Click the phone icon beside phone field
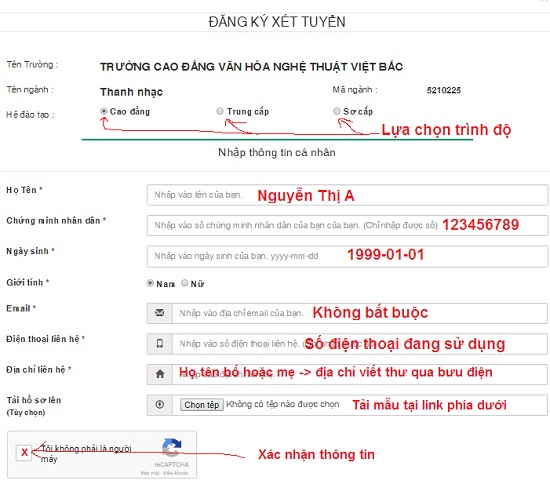 (160, 344)
